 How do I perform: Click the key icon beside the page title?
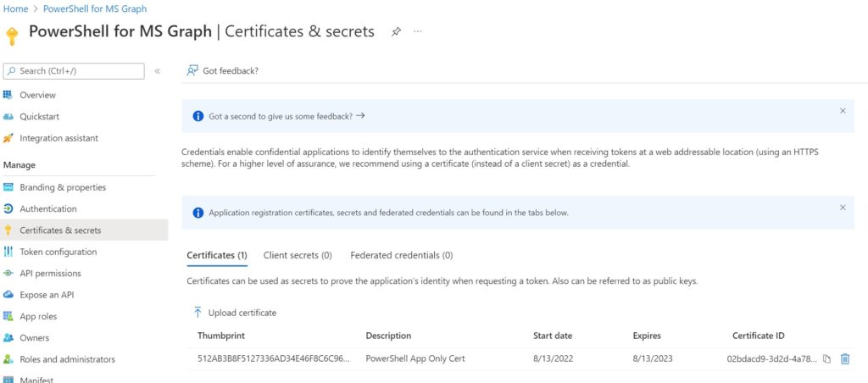point(12,36)
